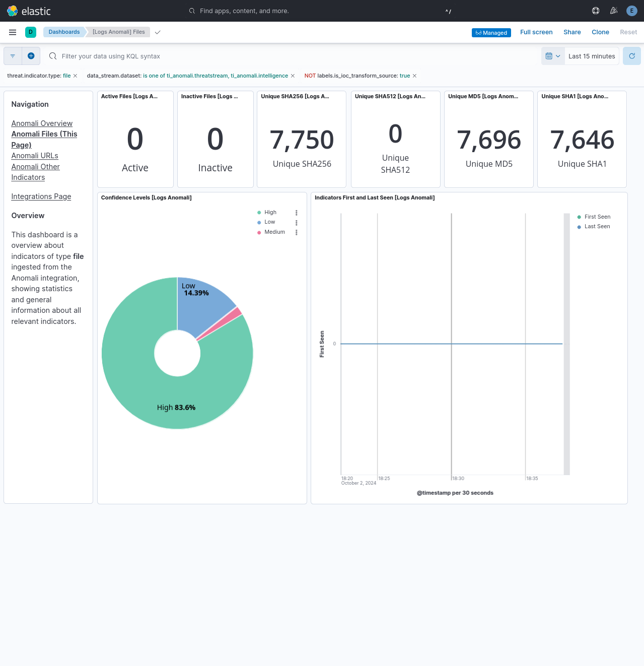Open the notifications newsfeed icon
Screen dimensions: 644x666
pyautogui.click(x=613, y=11)
